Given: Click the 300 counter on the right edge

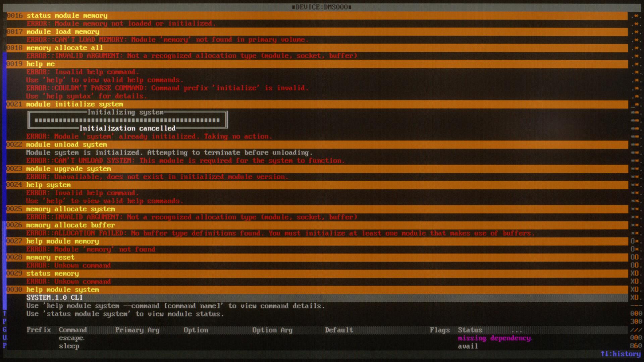Looking at the screenshot, I should pos(636,321).
